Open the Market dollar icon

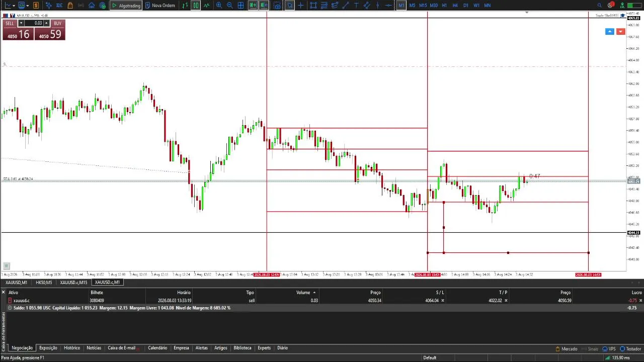pos(36,5)
